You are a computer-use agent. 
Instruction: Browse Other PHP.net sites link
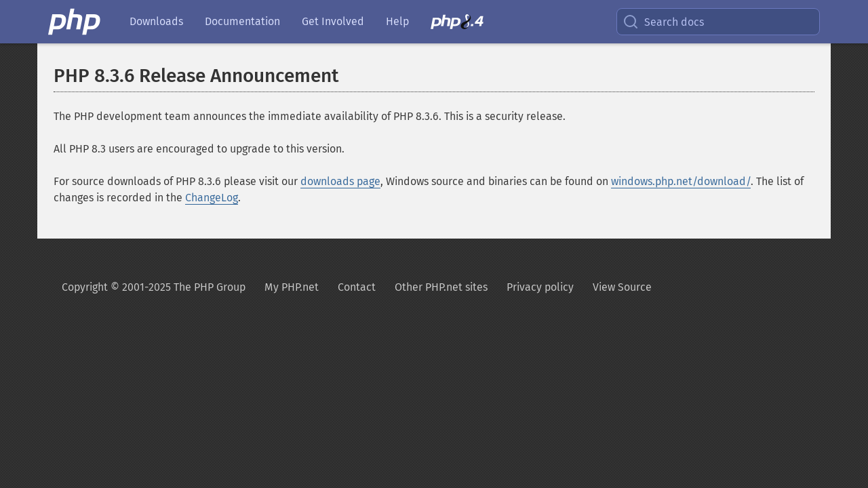[441, 287]
